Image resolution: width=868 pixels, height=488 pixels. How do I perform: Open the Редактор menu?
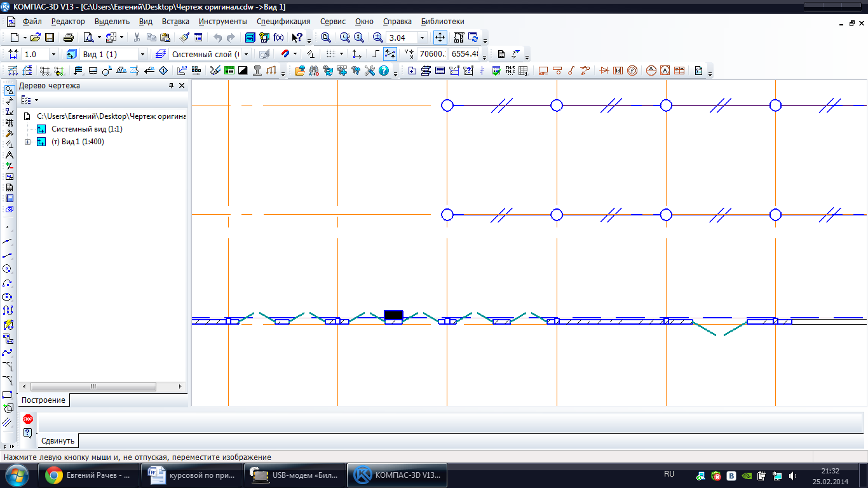coord(68,22)
